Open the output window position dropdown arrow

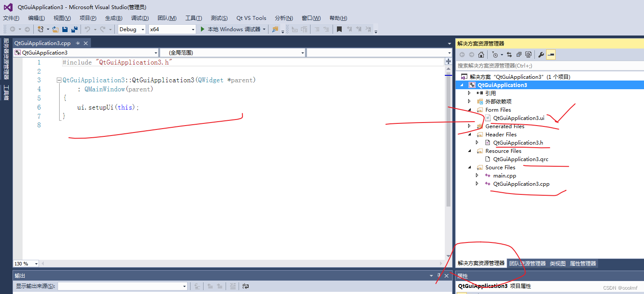(x=431, y=276)
